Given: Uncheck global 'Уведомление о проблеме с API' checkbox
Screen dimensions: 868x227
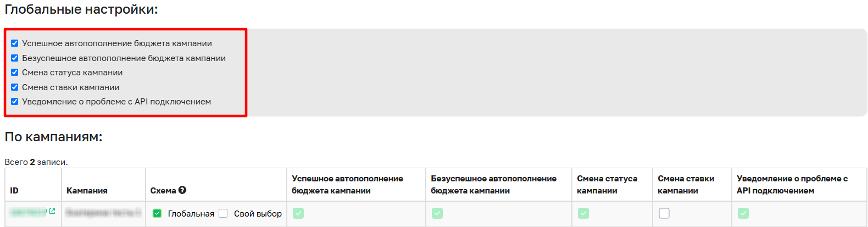Looking at the screenshot, I should [x=15, y=102].
